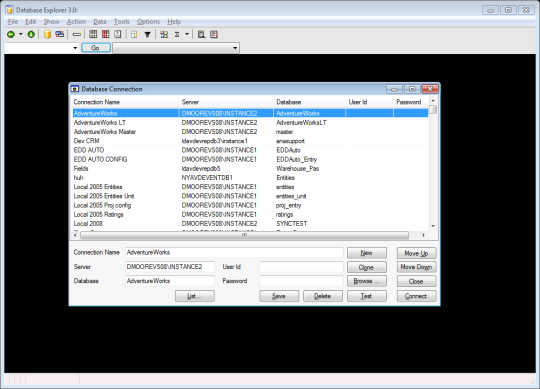Select the huh connection row
Viewport: 540px width, 389px height.
[250, 178]
